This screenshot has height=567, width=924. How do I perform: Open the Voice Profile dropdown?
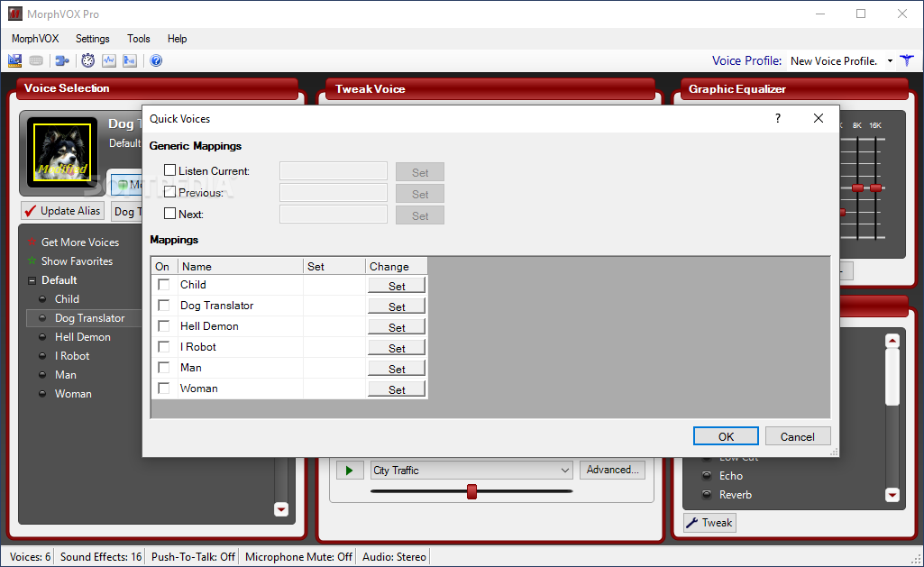(x=890, y=60)
